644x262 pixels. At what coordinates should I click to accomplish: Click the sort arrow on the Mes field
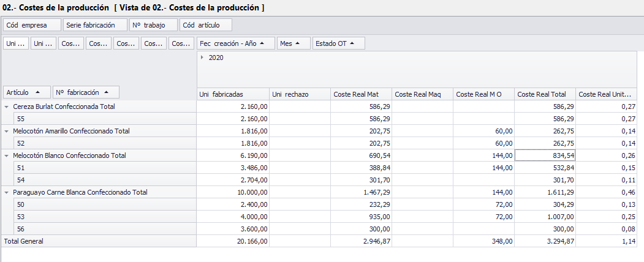point(298,43)
